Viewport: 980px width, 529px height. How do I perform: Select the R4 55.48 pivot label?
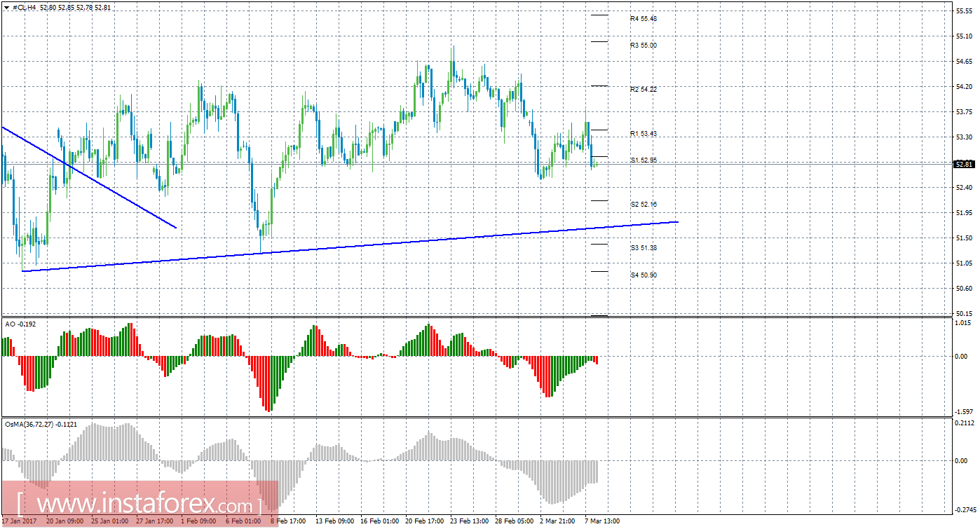[643, 19]
